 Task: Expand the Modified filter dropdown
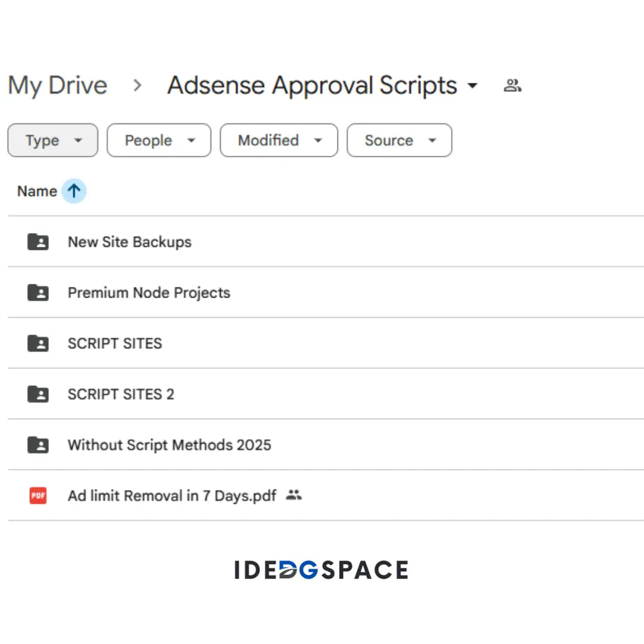(278, 141)
